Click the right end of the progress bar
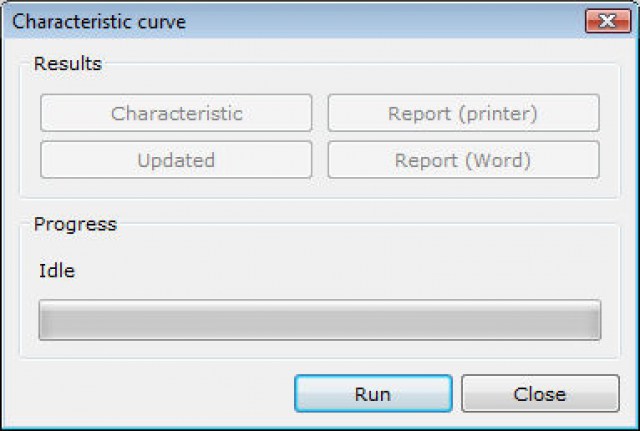Screen dimensions: 640x431 coord(594,320)
